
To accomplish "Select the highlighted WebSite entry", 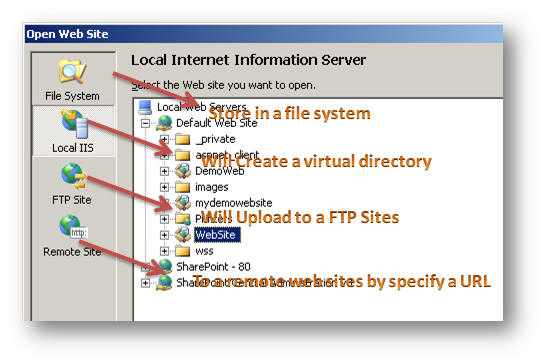I will (217, 235).
